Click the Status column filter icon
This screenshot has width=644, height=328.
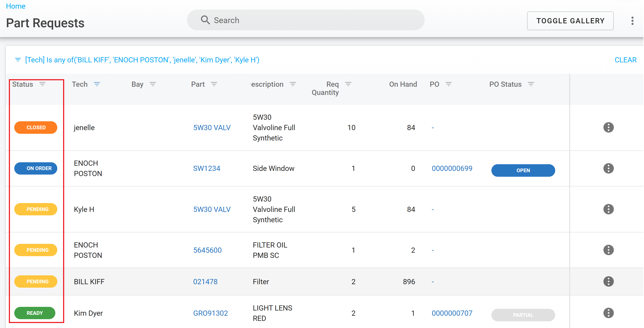pos(42,84)
